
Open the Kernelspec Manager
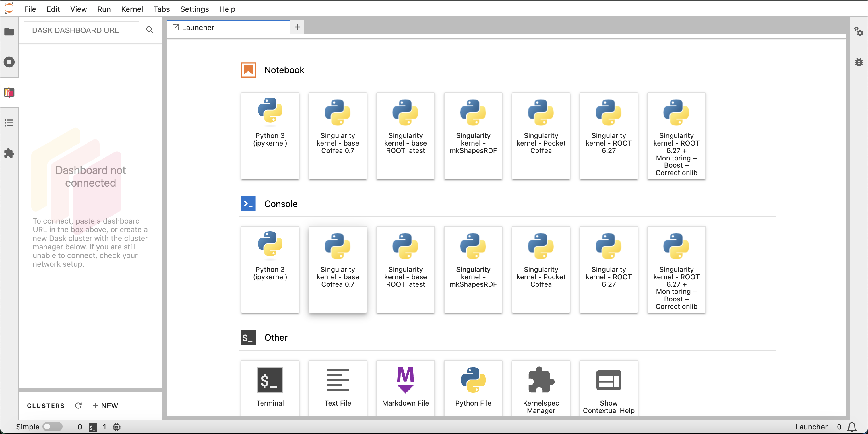tap(541, 388)
